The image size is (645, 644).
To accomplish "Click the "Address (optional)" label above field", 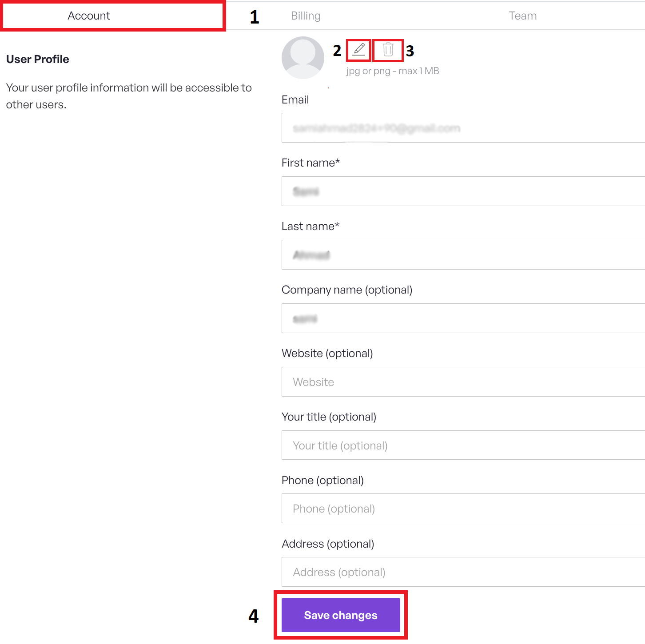I will (x=328, y=544).
